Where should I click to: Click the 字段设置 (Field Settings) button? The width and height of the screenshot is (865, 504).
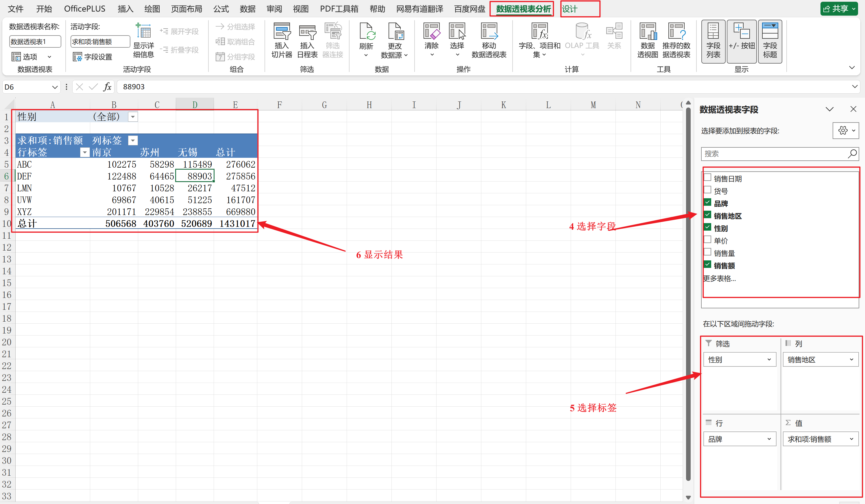coord(93,57)
